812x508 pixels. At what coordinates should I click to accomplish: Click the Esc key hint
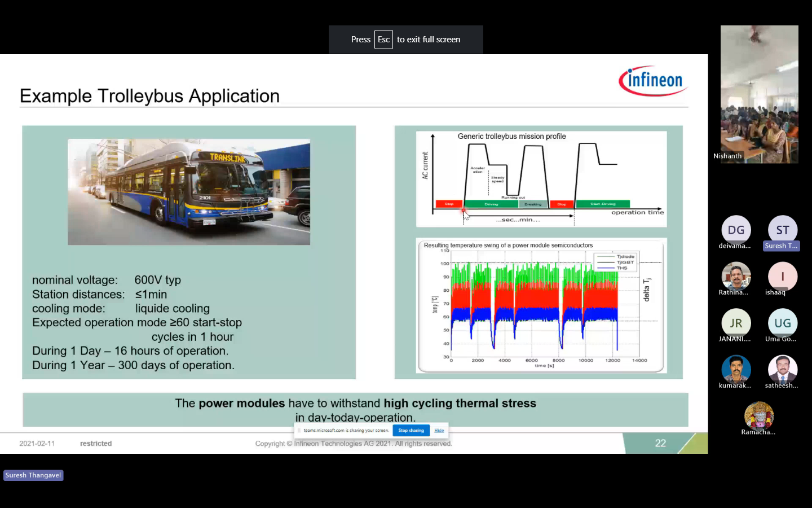pos(383,40)
